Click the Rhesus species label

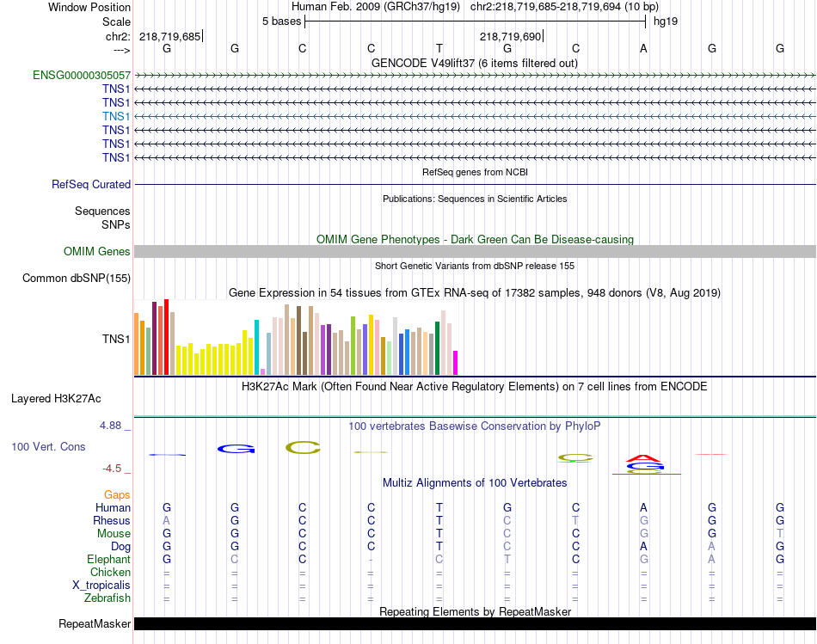112,520
